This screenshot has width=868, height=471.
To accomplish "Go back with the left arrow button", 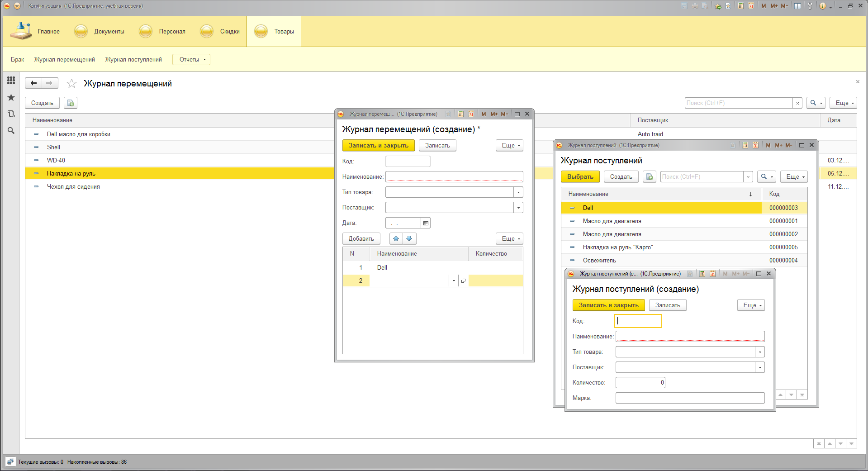I will [33, 83].
